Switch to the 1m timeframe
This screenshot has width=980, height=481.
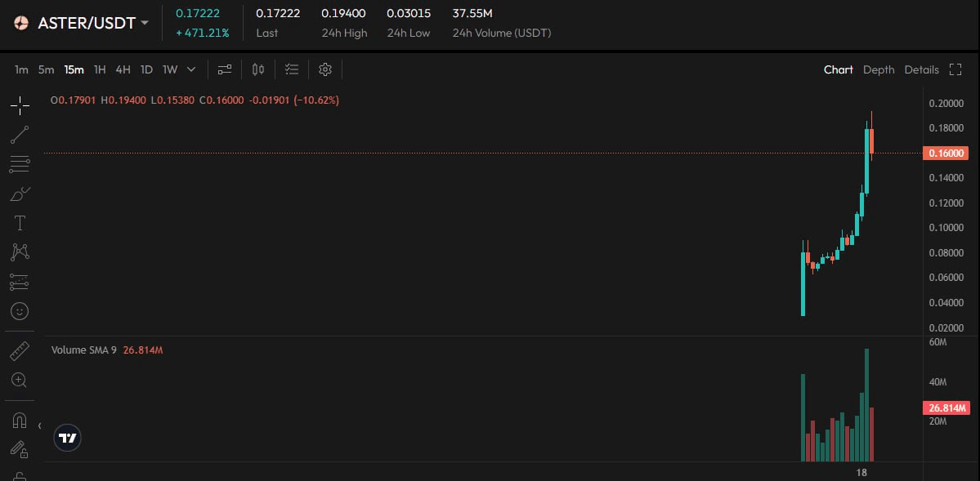point(22,69)
